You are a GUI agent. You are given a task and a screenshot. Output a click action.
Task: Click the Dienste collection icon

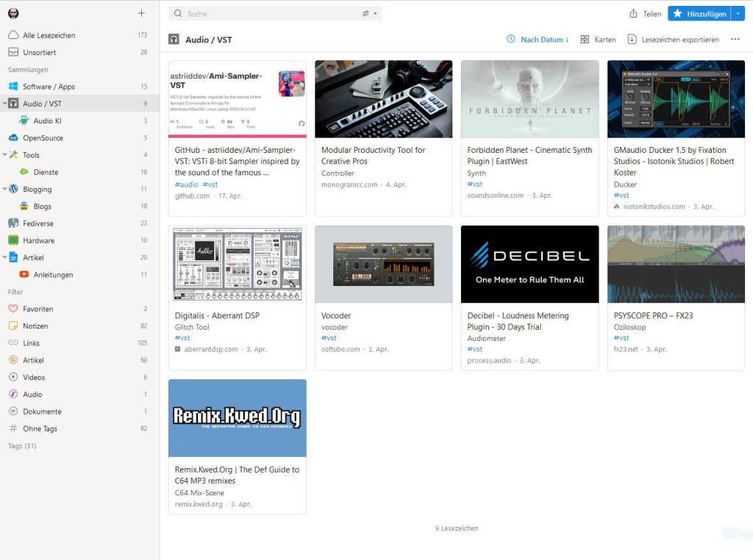click(x=24, y=172)
